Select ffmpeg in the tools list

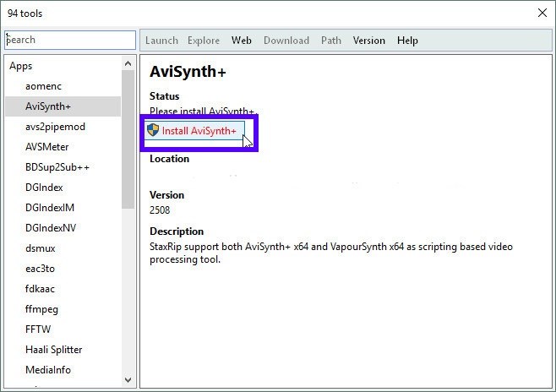coord(42,309)
